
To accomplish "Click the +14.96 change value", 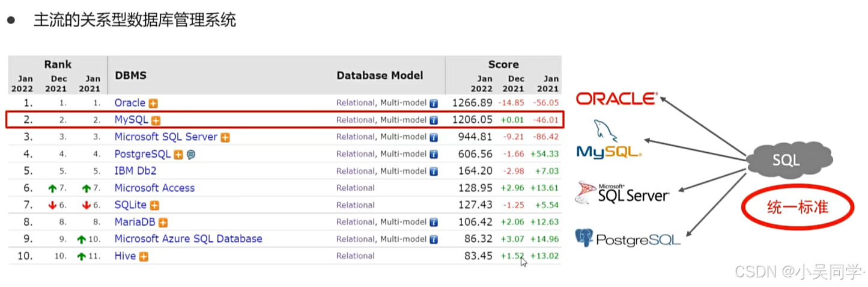I will coord(545,239).
